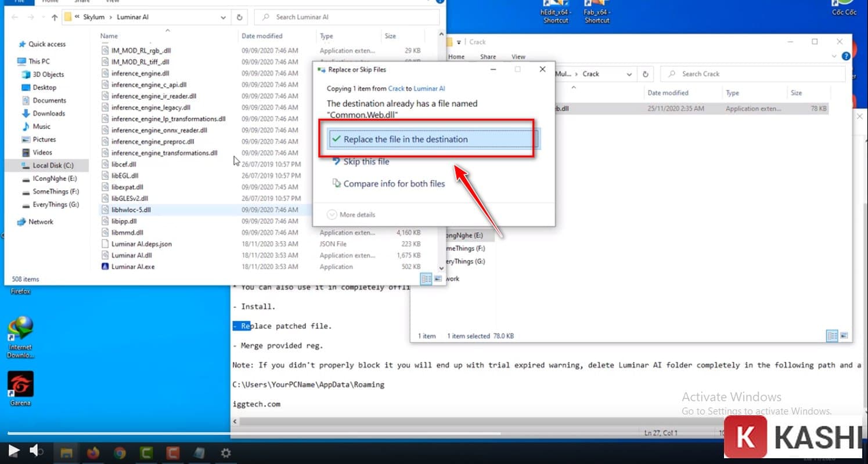Screen dimensions: 868x464
Task: Open Garena desktop shortcut
Action: (20, 389)
